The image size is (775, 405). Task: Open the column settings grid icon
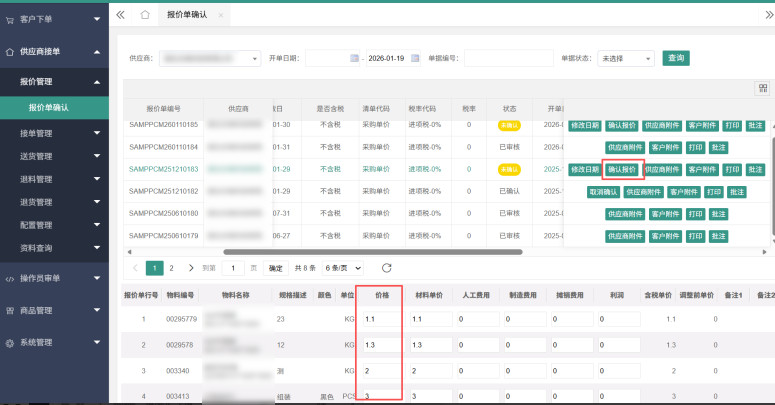763,88
